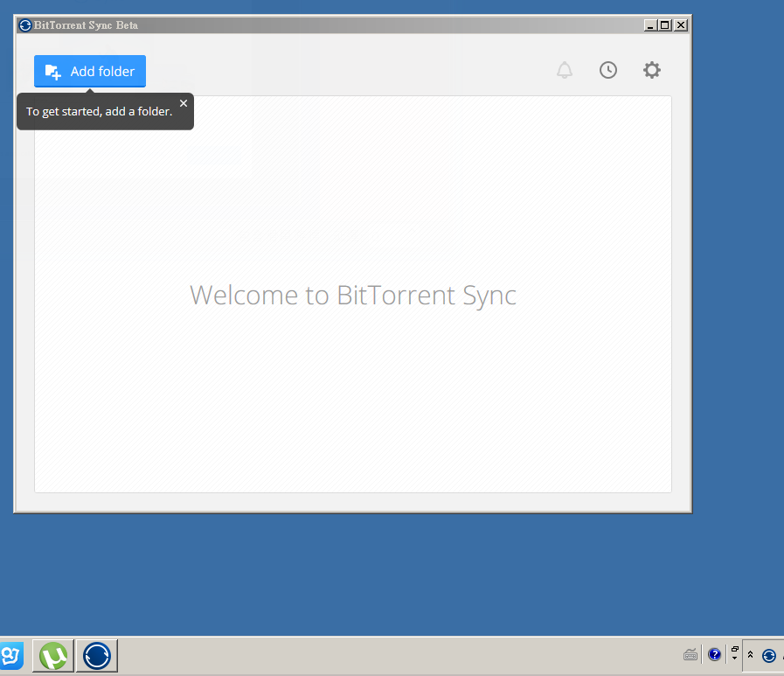
Task: Click the BitTorrent Sync title bar icon
Action: coord(24,25)
